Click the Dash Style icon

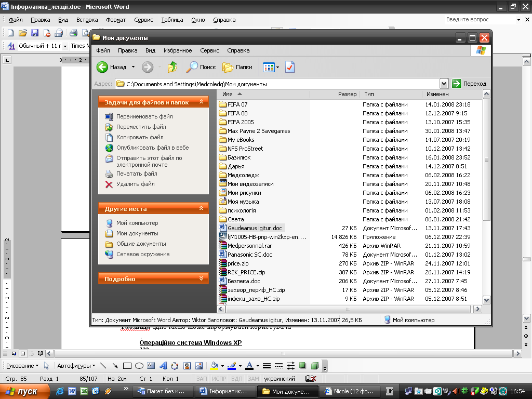pyautogui.click(x=278, y=366)
